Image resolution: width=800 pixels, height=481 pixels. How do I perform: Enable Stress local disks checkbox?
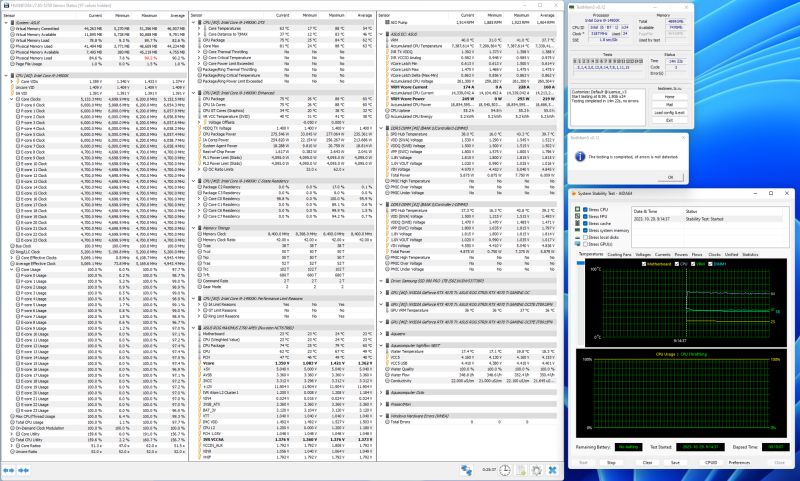[x=585, y=237]
